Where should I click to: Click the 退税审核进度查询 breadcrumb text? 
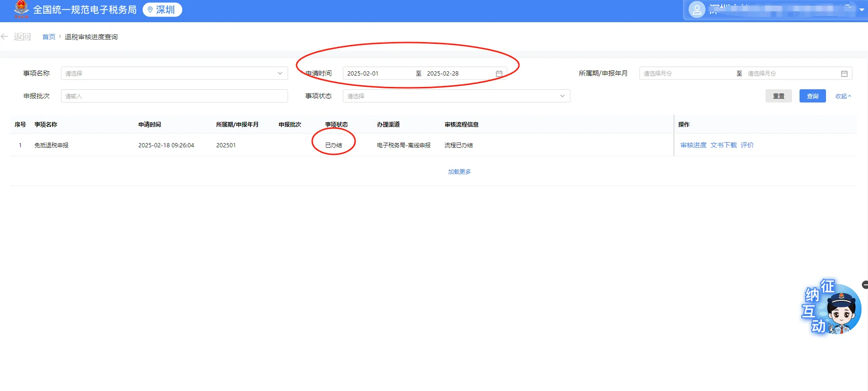click(91, 37)
